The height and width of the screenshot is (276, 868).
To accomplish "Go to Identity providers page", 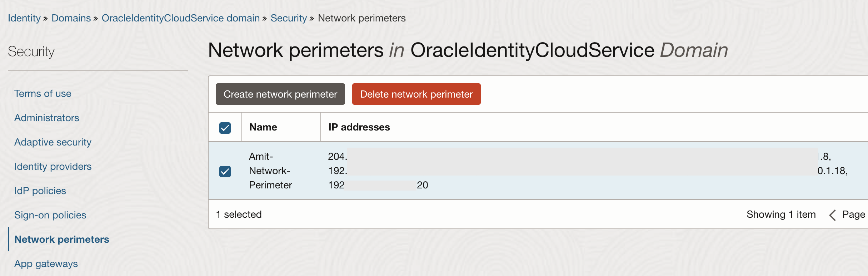I will click(x=53, y=167).
